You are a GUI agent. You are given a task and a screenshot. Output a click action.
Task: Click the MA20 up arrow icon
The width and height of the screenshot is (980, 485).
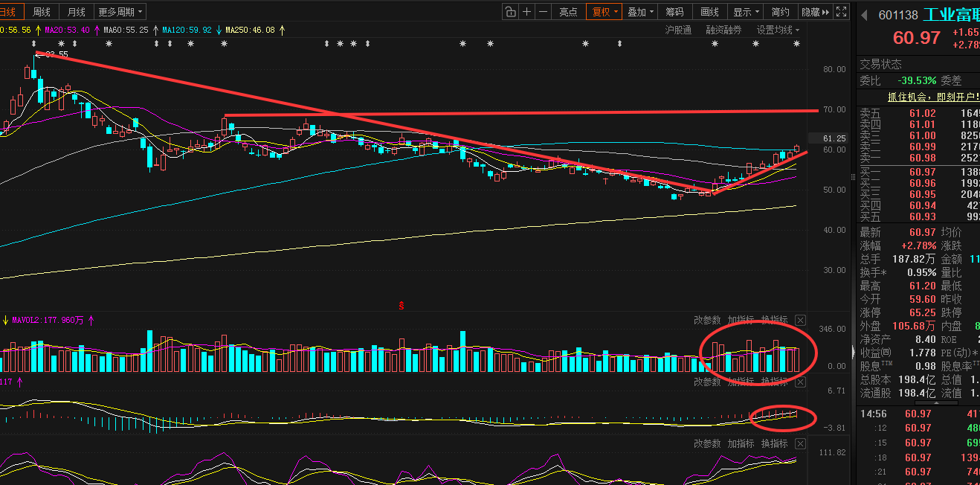tap(97, 30)
